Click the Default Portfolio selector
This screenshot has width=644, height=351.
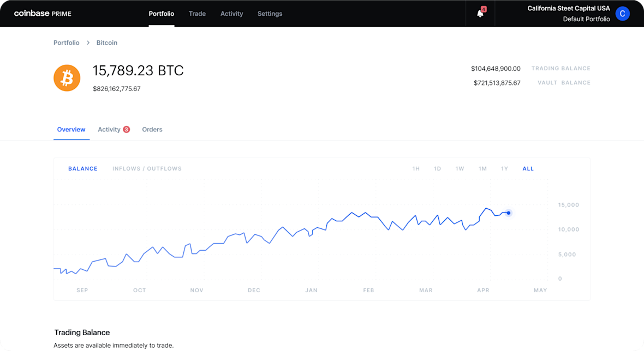click(586, 19)
